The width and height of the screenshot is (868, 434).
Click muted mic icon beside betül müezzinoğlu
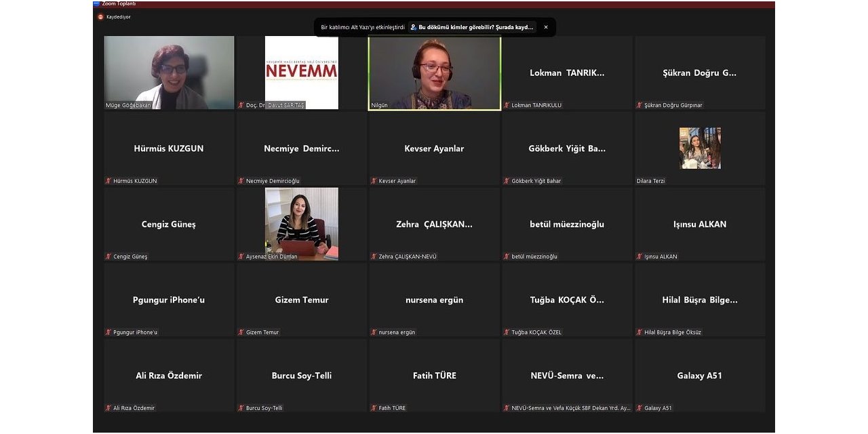point(507,256)
